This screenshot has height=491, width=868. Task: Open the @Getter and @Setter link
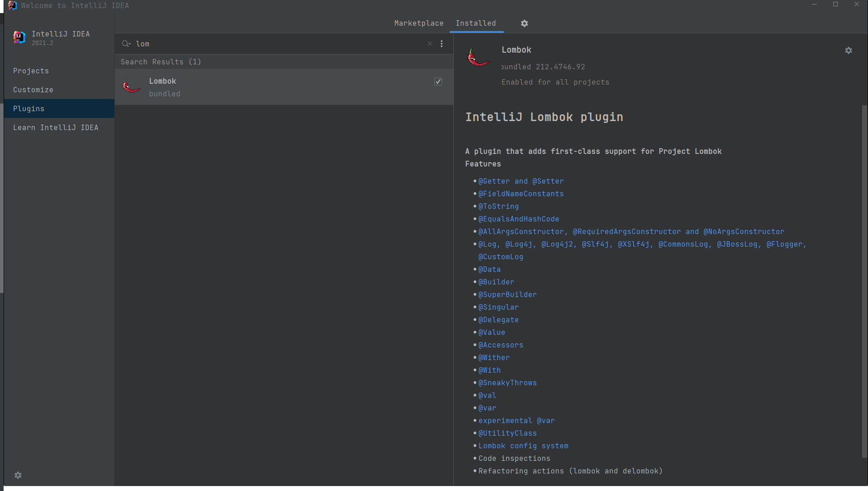[521, 181]
